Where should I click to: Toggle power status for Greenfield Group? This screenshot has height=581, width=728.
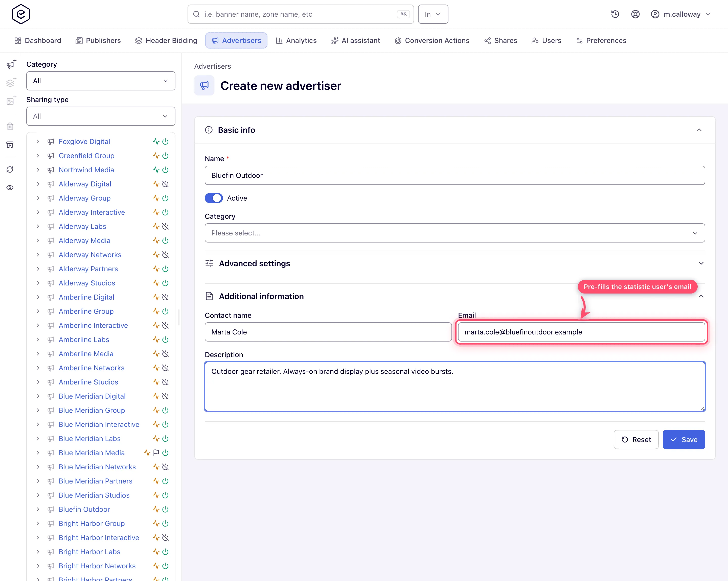point(166,156)
